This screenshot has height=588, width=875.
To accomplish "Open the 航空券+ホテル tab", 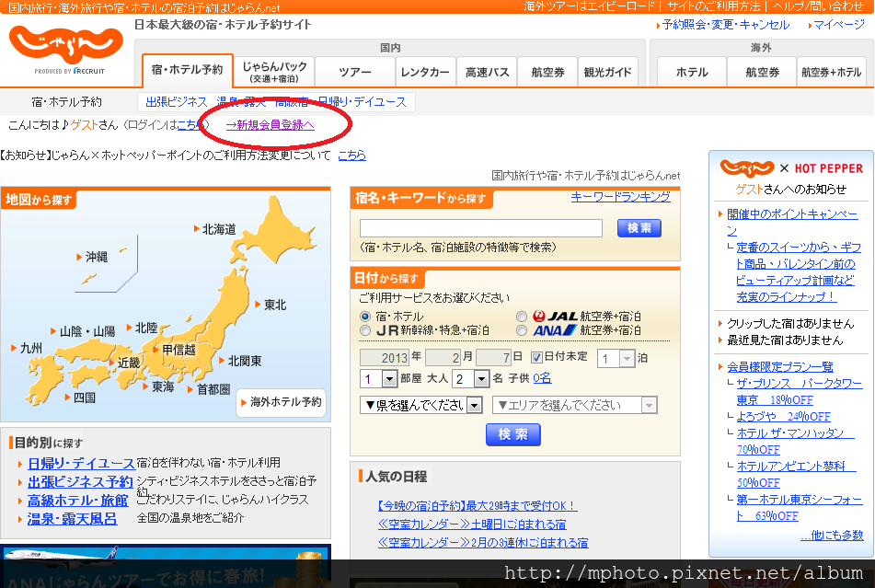I will pos(832,72).
